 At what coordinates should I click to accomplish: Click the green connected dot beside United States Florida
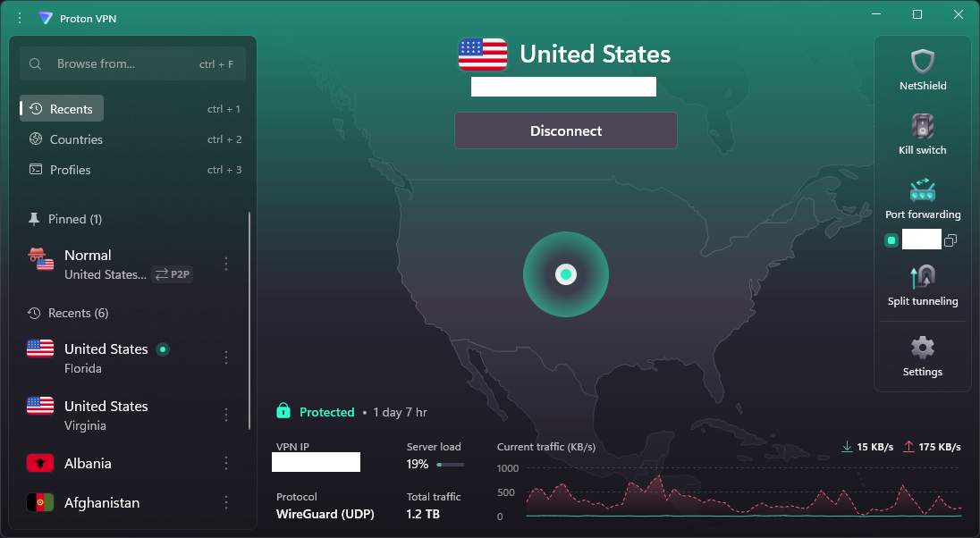[163, 349]
